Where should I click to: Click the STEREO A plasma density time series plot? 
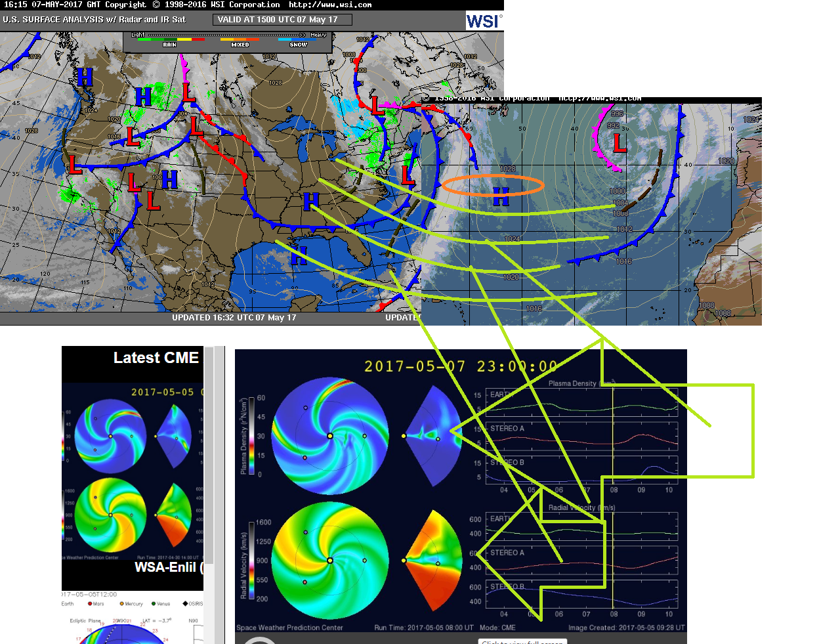click(581, 436)
